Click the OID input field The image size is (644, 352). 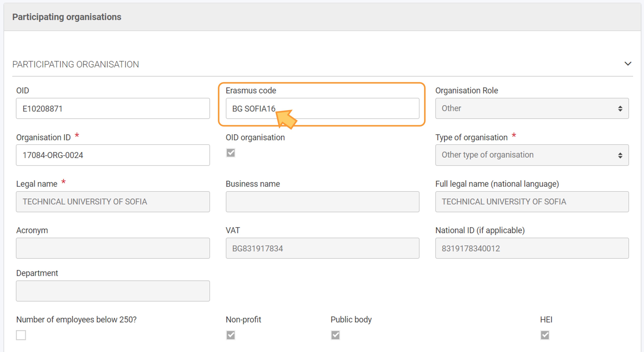click(113, 108)
